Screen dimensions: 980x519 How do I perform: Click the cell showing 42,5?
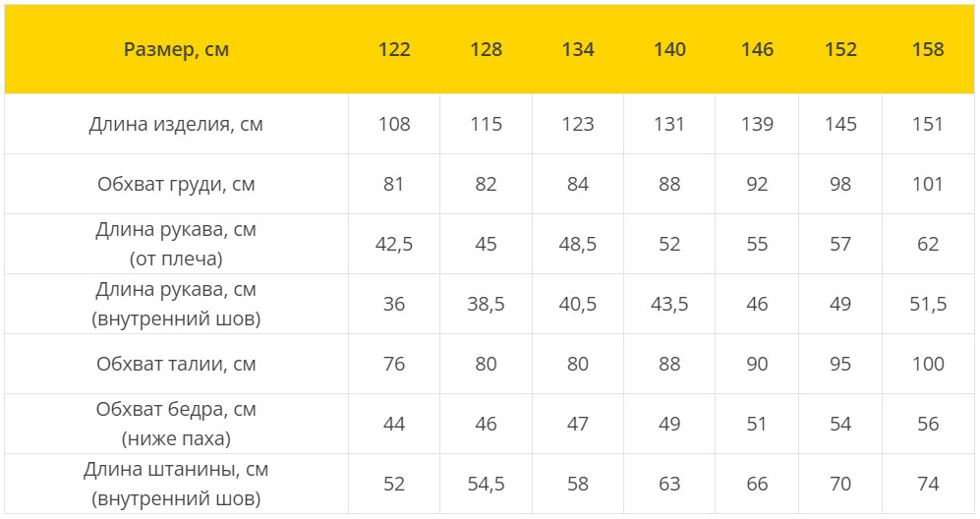[x=394, y=244]
